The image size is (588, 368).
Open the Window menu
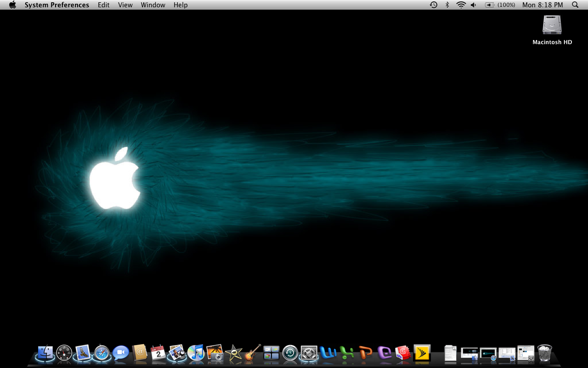pos(153,5)
